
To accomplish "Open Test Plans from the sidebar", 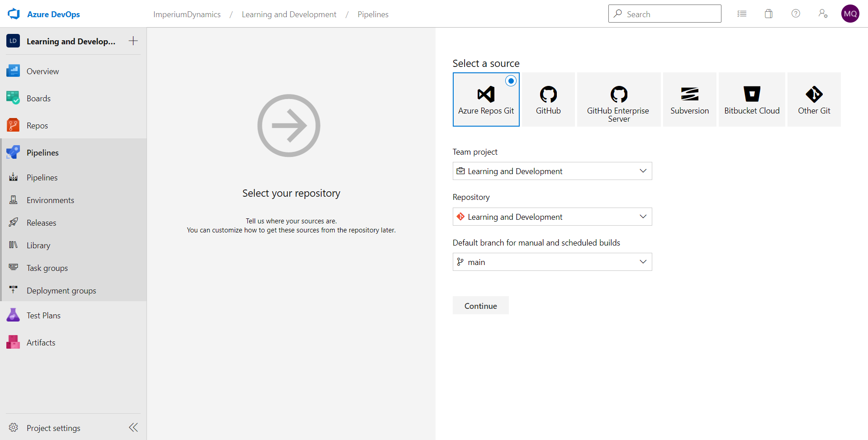I will 43,315.
